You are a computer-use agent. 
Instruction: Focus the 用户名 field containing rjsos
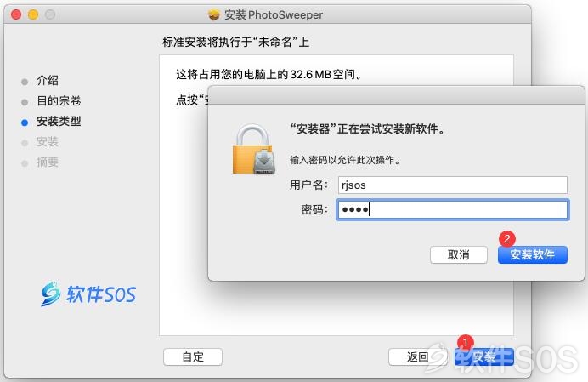(x=453, y=185)
